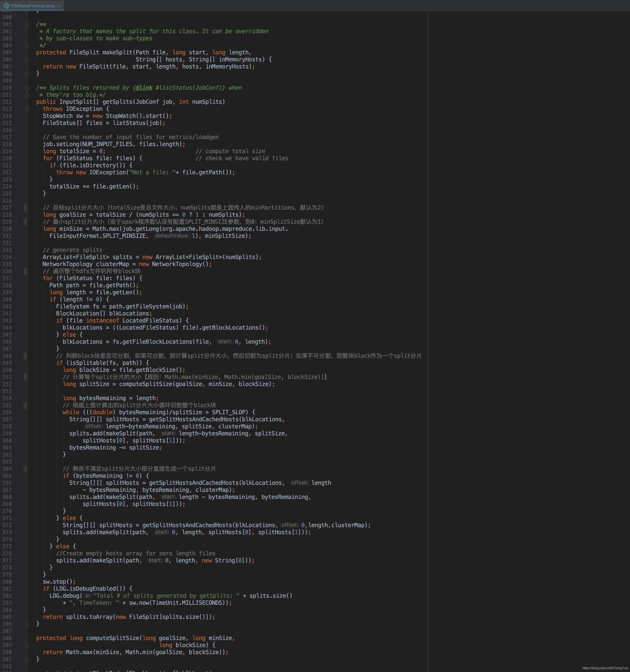Image resolution: width=630 pixels, height=672 pixels.
Task: Click the 'compute total size' comment
Action: click(230, 151)
